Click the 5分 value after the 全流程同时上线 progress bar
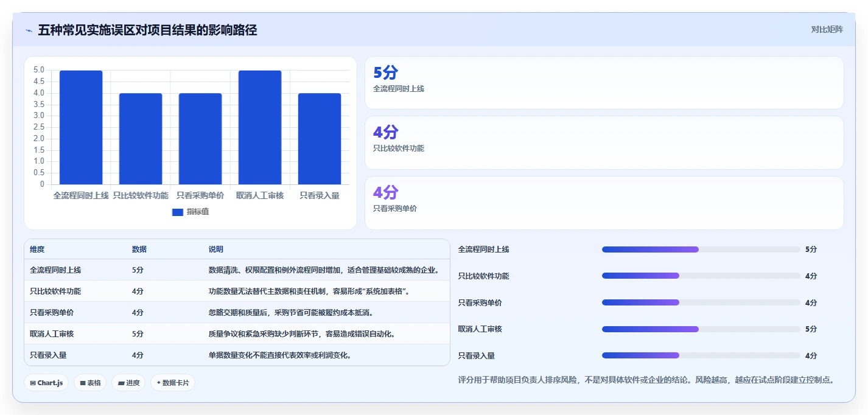868x415 pixels. tap(811, 249)
